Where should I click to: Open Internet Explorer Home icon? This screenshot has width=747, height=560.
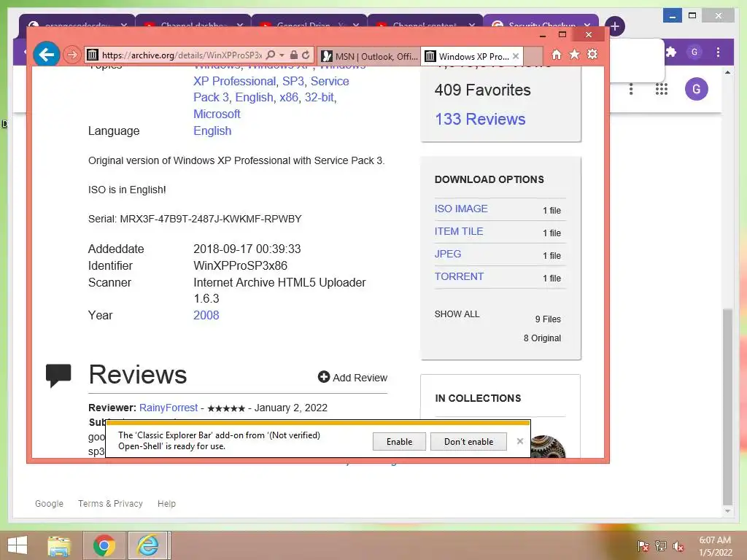click(x=557, y=54)
